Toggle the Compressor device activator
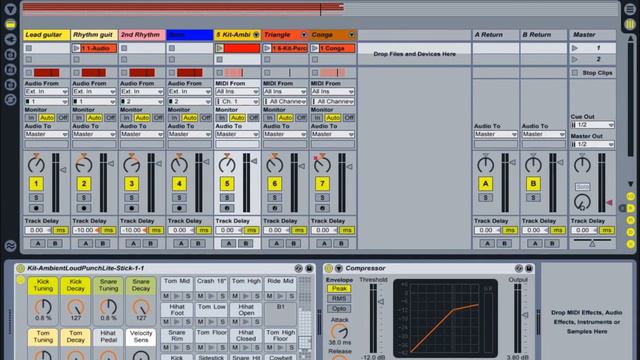This screenshot has height=360, width=640. pos(329,268)
